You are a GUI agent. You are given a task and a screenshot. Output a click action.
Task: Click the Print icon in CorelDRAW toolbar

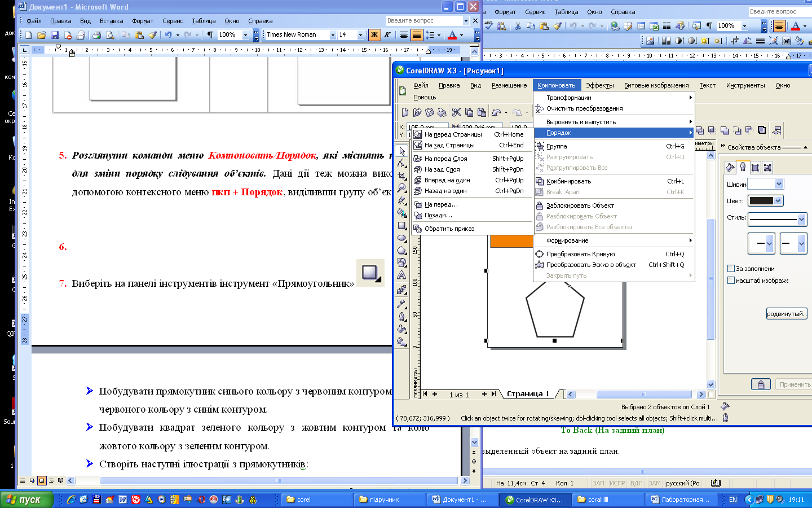point(442,112)
